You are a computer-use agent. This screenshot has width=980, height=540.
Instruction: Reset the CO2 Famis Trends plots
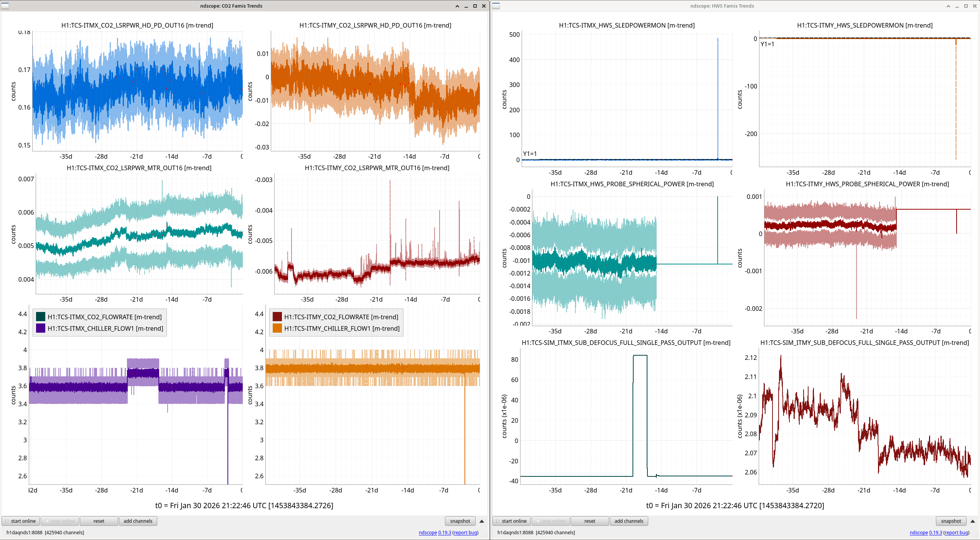[x=99, y=521]
